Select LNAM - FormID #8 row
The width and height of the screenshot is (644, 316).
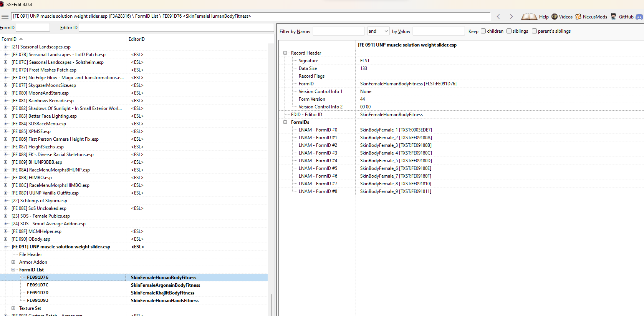[461, 191]
